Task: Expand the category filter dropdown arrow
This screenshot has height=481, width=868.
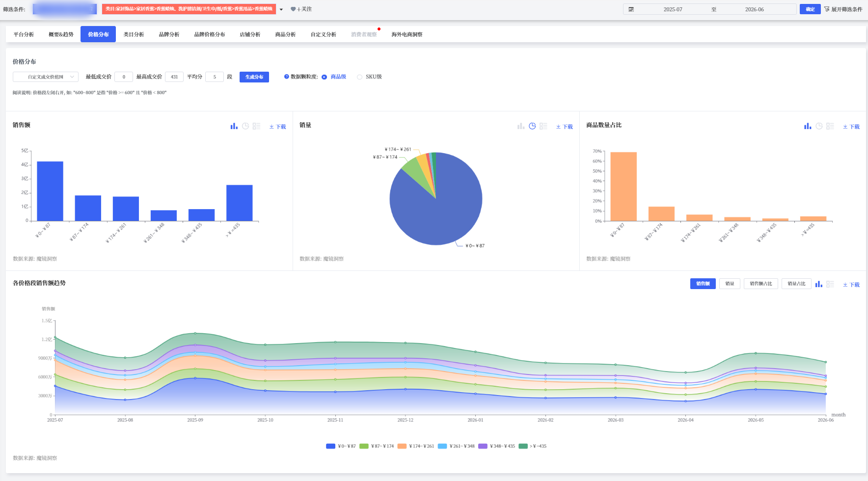Action: (x=281, y=9)
